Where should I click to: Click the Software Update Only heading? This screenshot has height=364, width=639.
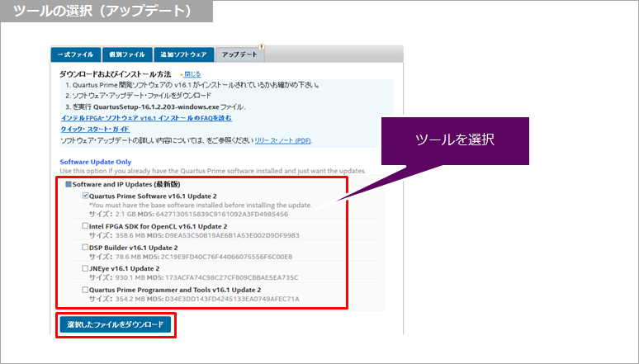[96, 162]
